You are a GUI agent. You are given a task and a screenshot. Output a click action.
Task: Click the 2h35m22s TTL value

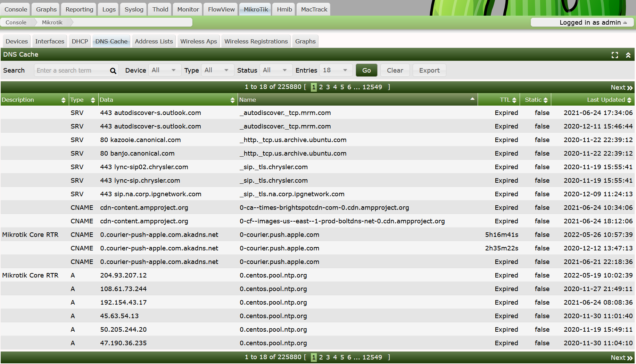pos(502,248)
